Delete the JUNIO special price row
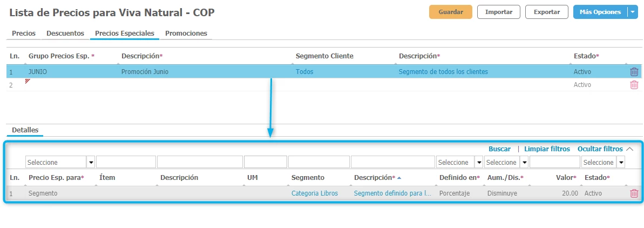Viewport: 644px width, 228px height. (x=634, y=71)
